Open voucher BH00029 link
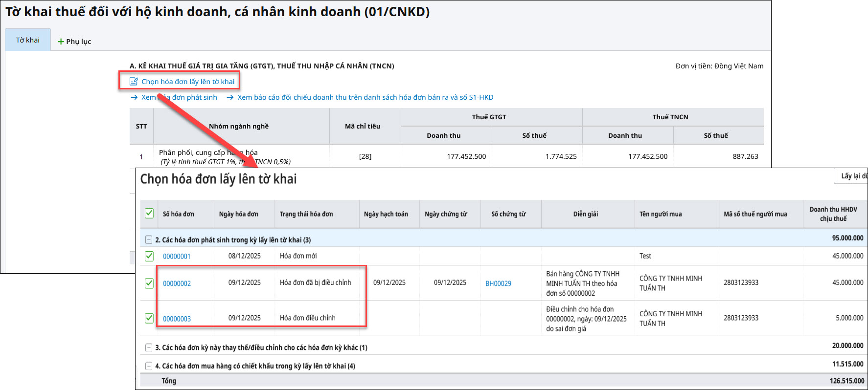 pyautogui.click(x=498, y=283)
